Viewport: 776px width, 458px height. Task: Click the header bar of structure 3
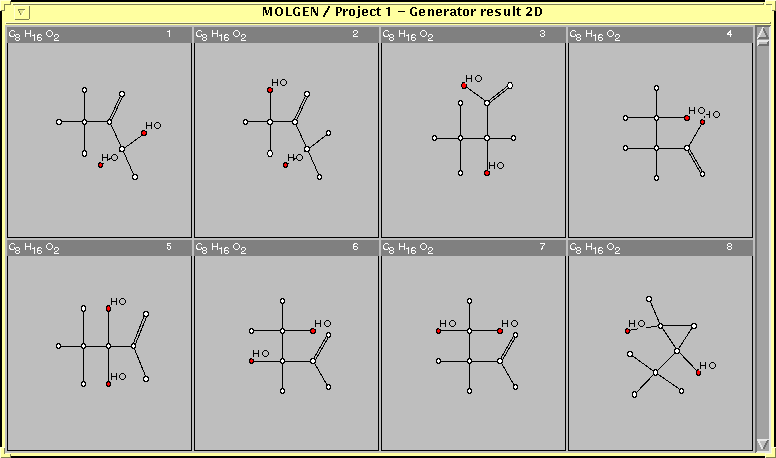474,35
